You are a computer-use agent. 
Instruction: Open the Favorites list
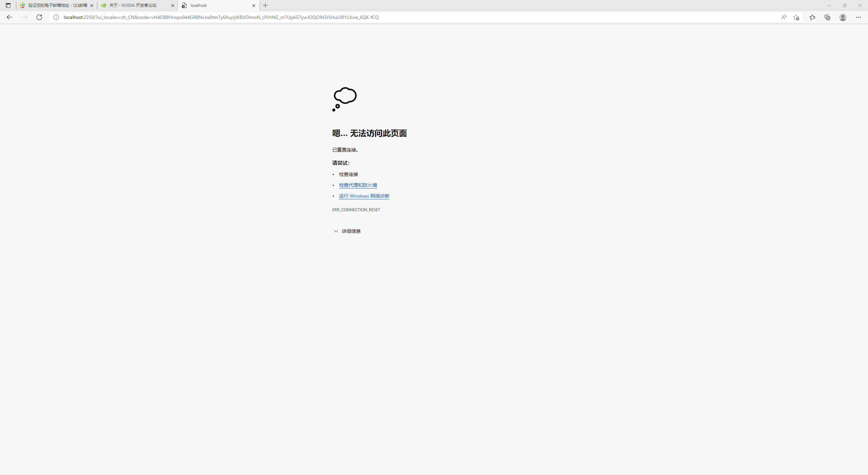pos(812,17)
